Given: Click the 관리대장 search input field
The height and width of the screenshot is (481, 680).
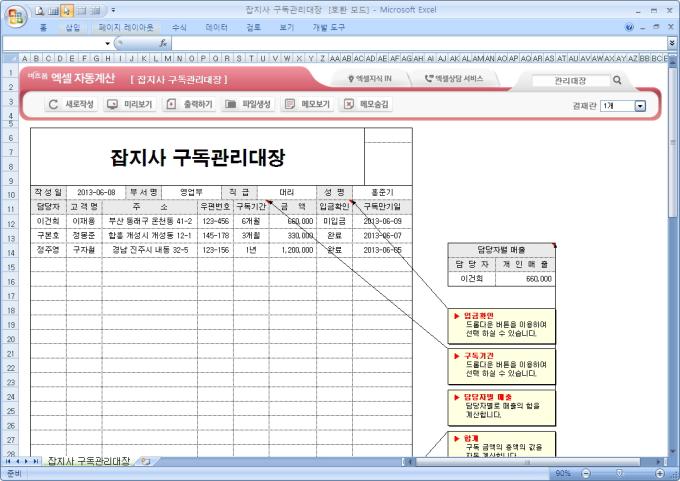Looking at the screenshot, I should pos(568,80).
